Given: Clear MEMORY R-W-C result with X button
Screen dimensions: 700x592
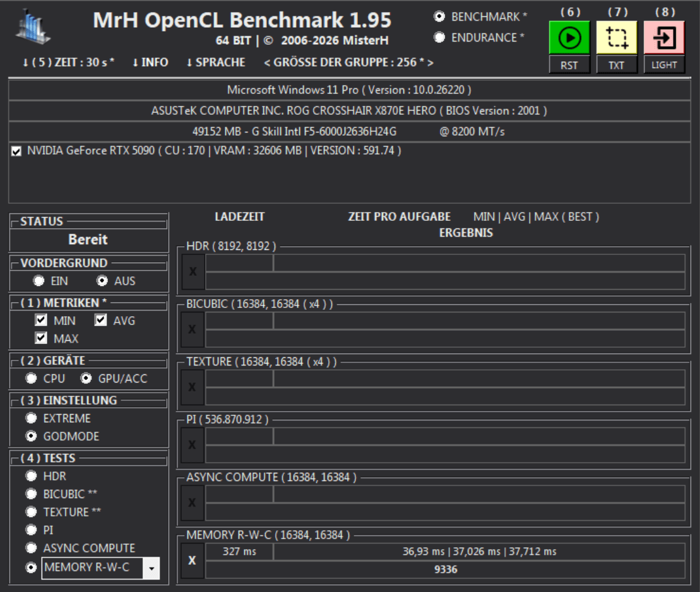Looking at the screenshot, I should click(193, 560).
